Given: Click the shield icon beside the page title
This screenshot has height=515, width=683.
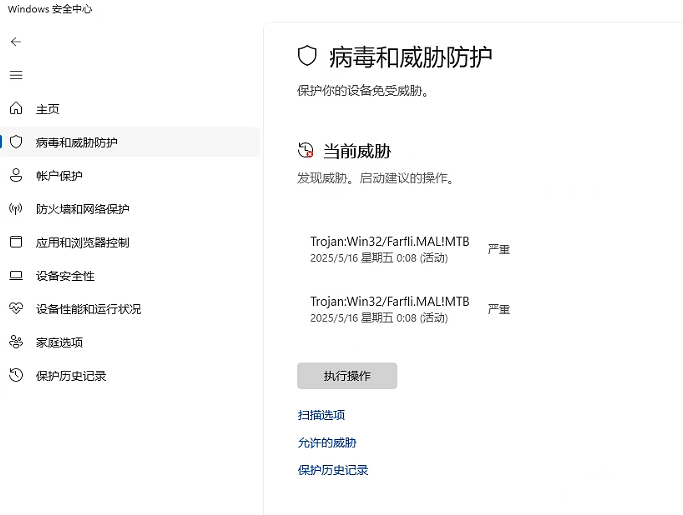Looking at the screenshot, I should coord(308,56).
